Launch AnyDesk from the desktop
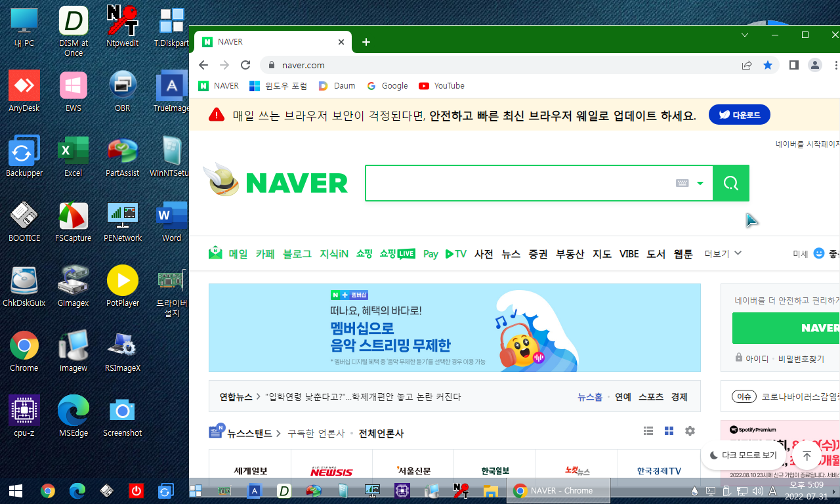 (24, 91)
